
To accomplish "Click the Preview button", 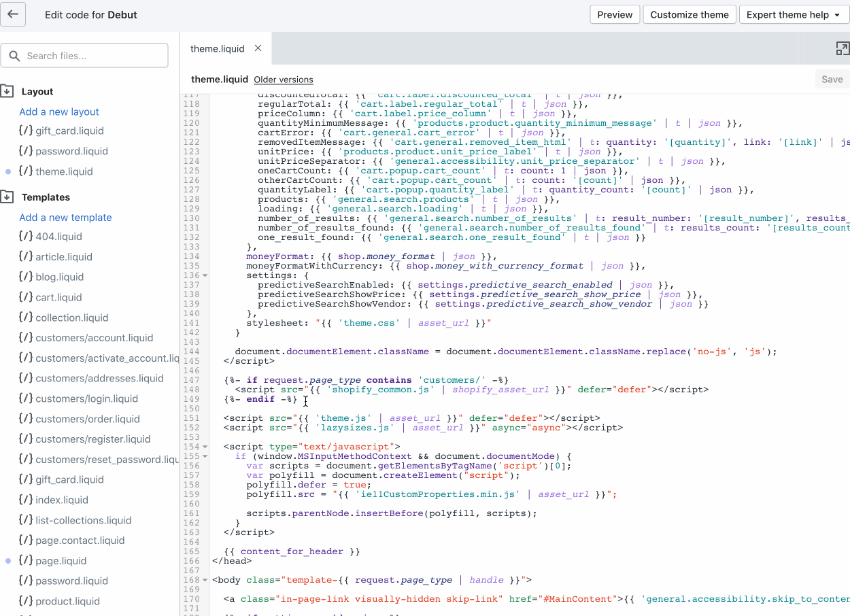I will click(615, 14).
